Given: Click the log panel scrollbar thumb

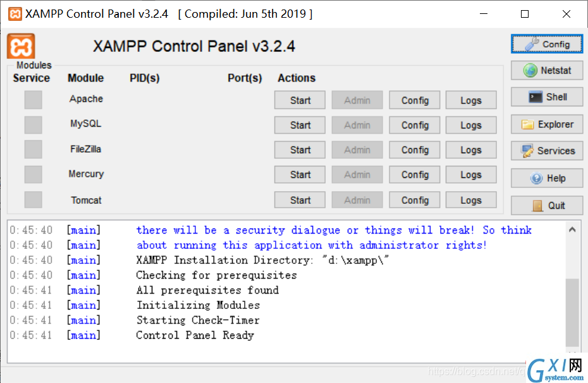Looking at the screenshot, I should pyautogui.click(x=572, y=312).
